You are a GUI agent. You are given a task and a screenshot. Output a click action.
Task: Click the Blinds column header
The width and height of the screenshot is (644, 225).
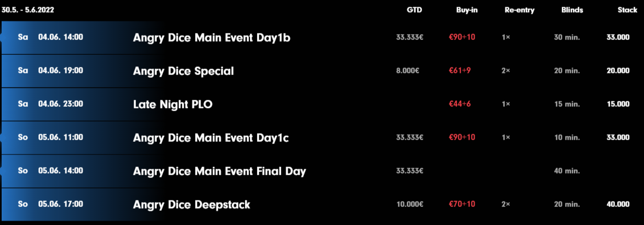tap(572, 10)
